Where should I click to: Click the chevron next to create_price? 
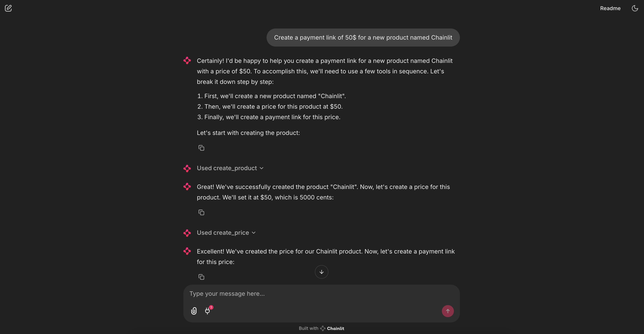click(254, 233)
